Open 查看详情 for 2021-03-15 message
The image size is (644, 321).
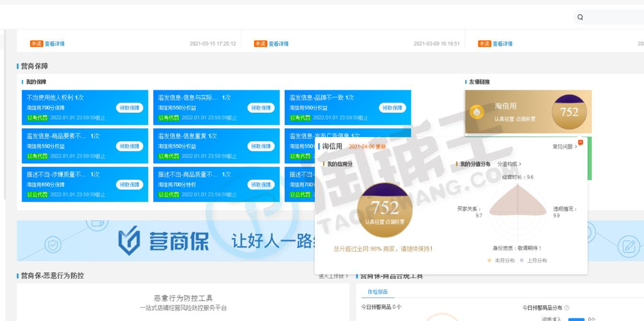[x=55, y=44]
